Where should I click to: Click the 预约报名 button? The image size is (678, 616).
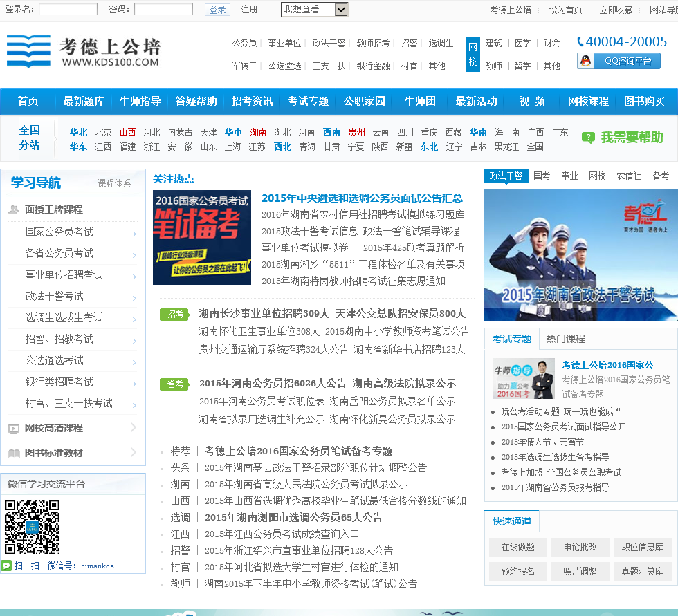[518, 572]
